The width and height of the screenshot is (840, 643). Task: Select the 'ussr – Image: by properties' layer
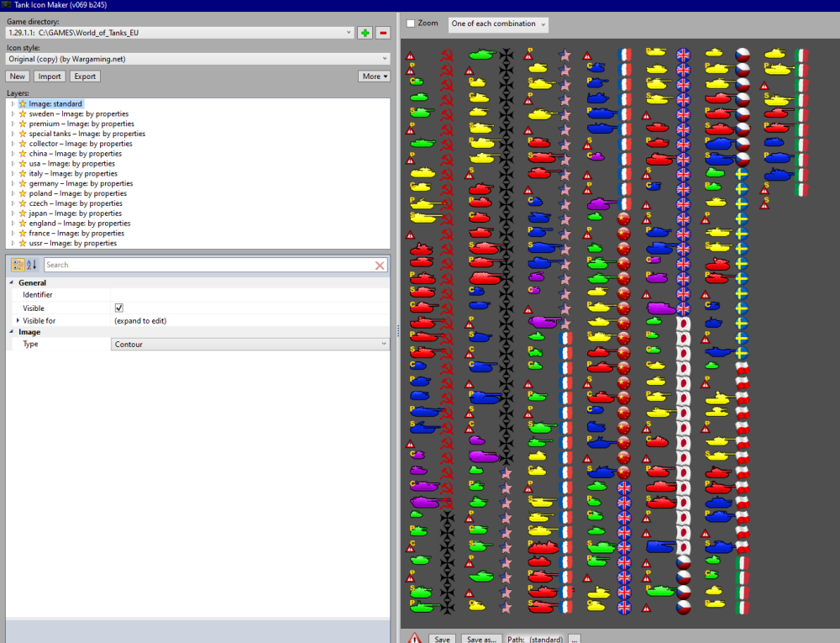pyautogui.click(x=73, y=243)
